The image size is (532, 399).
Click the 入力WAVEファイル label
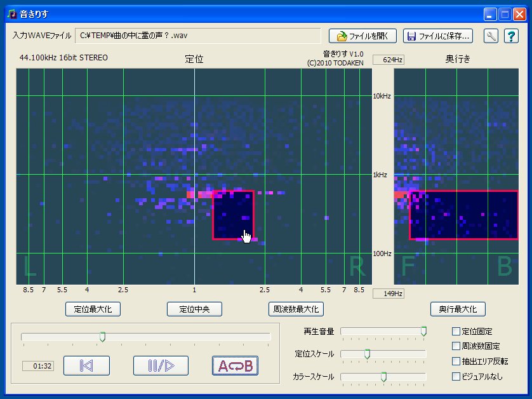click(x=42, y=36)
